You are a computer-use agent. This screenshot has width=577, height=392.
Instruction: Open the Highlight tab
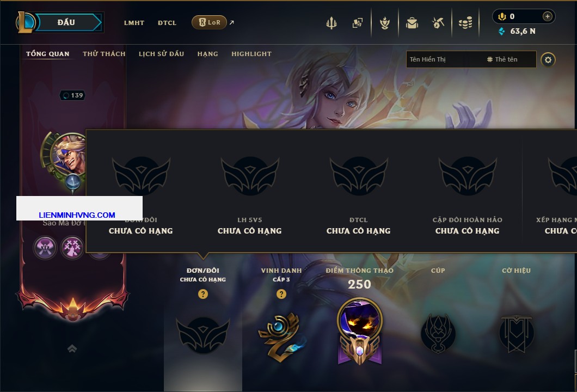click(251, 54)
